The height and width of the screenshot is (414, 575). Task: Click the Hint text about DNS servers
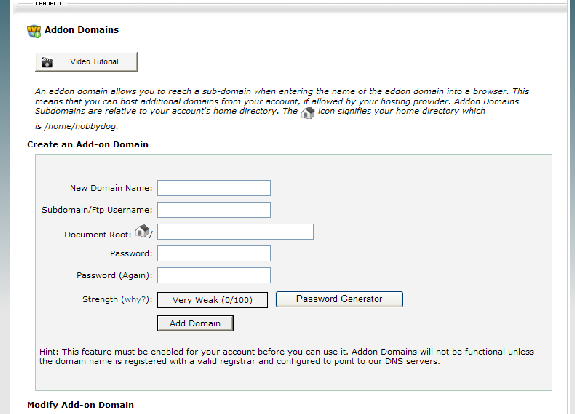[286, 356]
